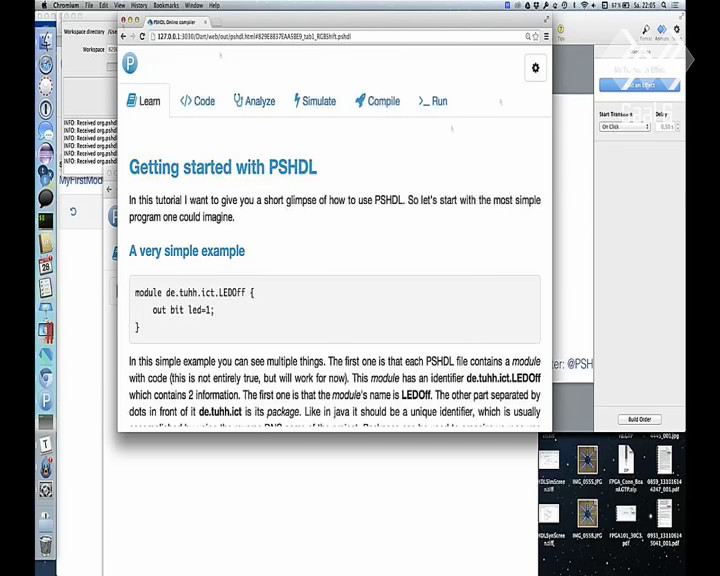This screenshot has width=720, height=576.
Task: Open Safari compass icon in Dock
Action: click(45, 64)
